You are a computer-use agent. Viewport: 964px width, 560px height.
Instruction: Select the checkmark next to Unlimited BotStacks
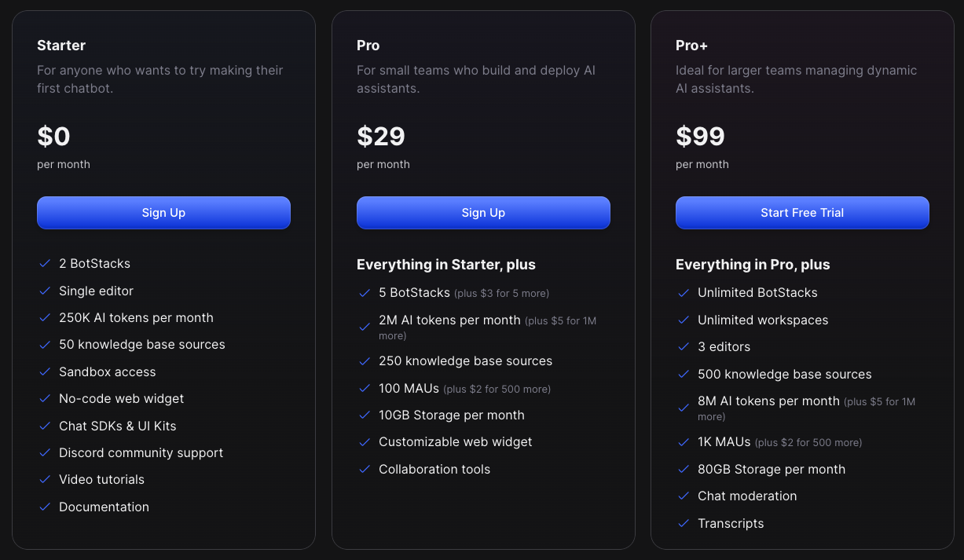click(684, 292)
